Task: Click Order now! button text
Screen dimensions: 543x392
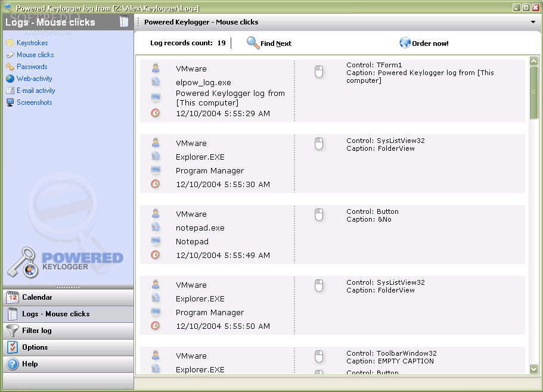Action: coord(430,43)
